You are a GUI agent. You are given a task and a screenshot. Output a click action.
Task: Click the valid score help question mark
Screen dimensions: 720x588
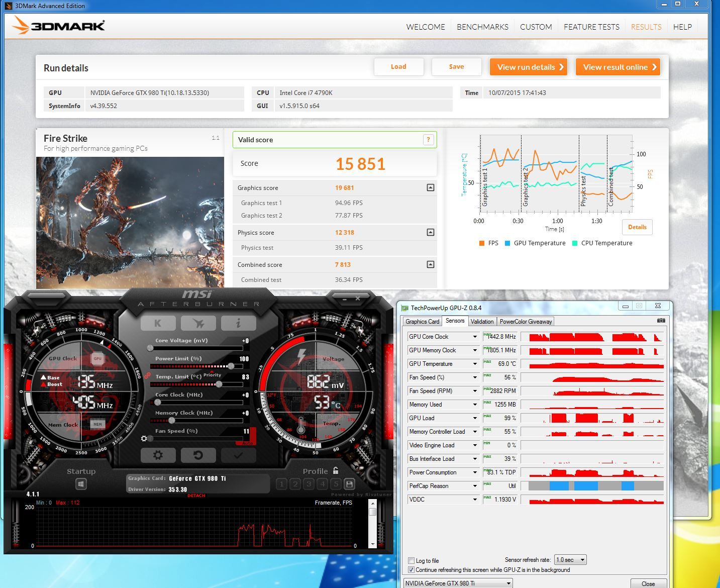(428, 140)
